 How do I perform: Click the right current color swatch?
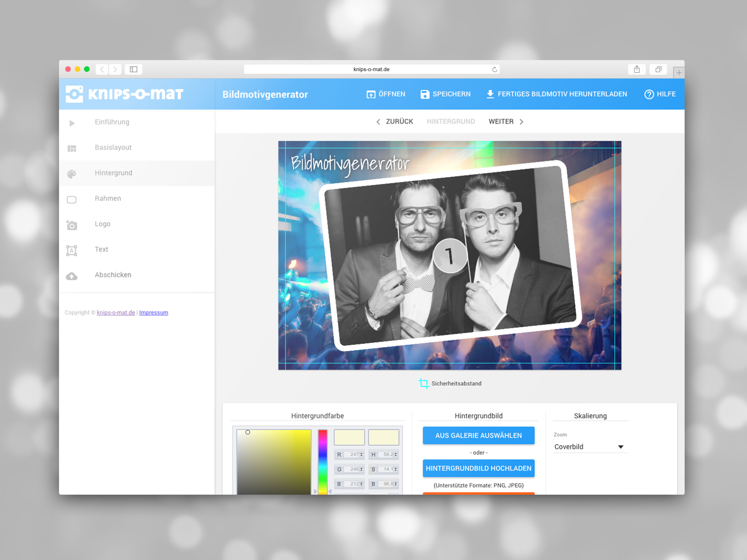[384, 438]
